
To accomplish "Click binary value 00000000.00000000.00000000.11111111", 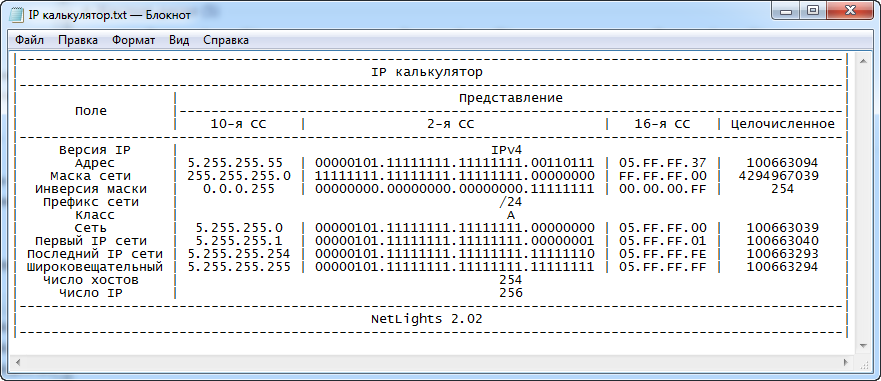I will point(455,189).
